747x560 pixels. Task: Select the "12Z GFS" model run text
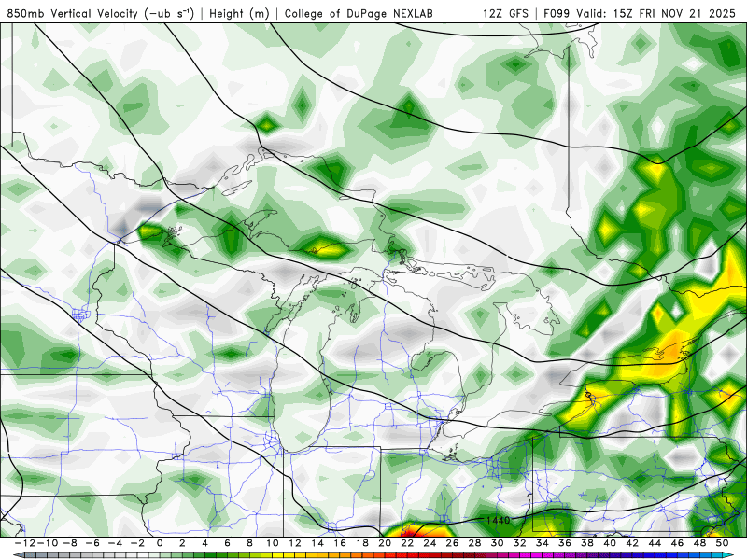click(505, 13)
